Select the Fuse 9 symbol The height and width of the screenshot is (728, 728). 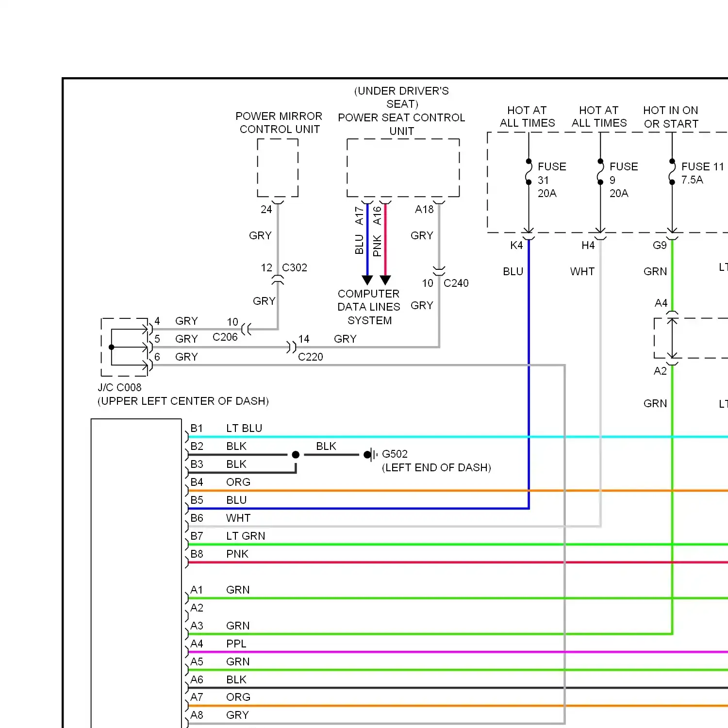point(600,172)
